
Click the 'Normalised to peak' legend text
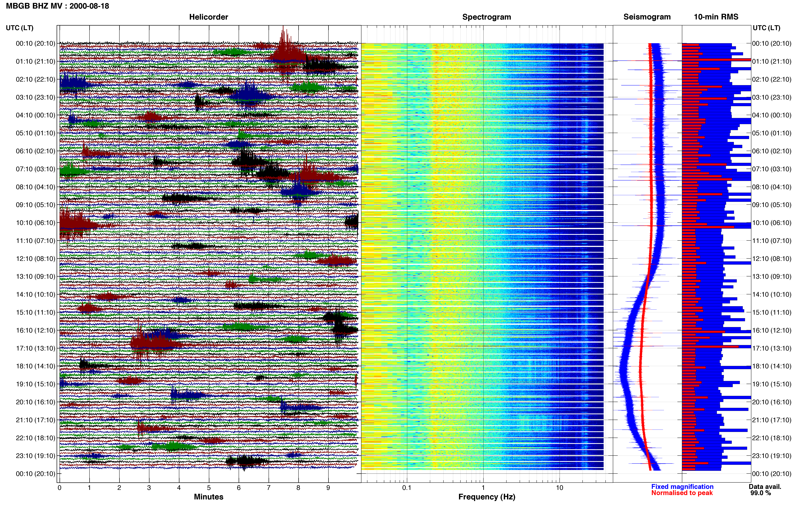coord(682,493)
